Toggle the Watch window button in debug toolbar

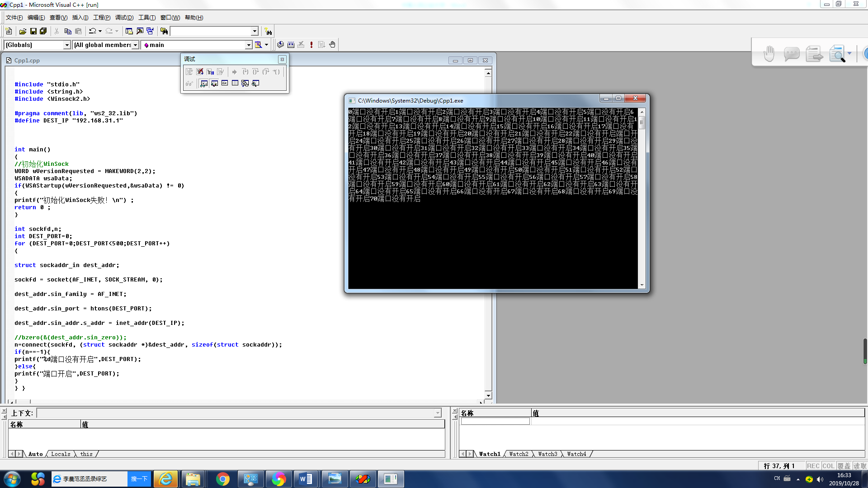204,84
